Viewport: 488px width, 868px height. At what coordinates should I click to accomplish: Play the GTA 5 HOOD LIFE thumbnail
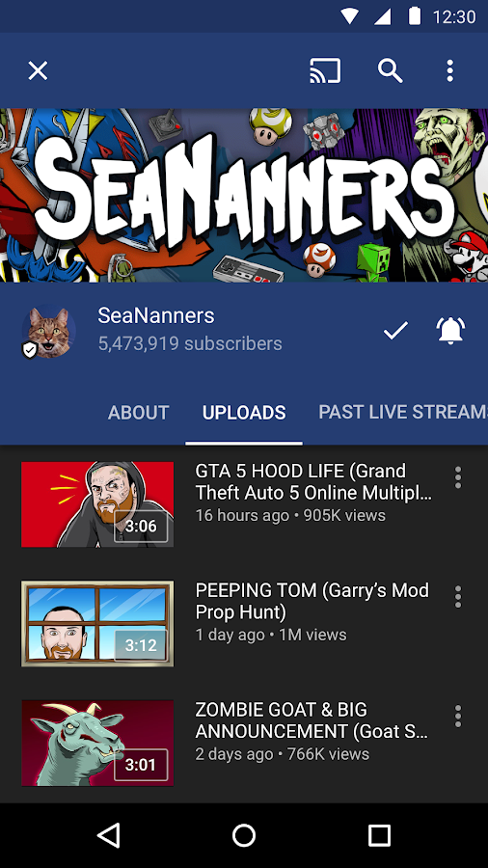tap(97, 504)
